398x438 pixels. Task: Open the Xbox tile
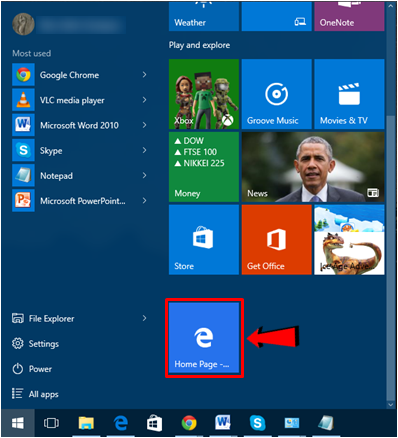(x=204, y=94)
